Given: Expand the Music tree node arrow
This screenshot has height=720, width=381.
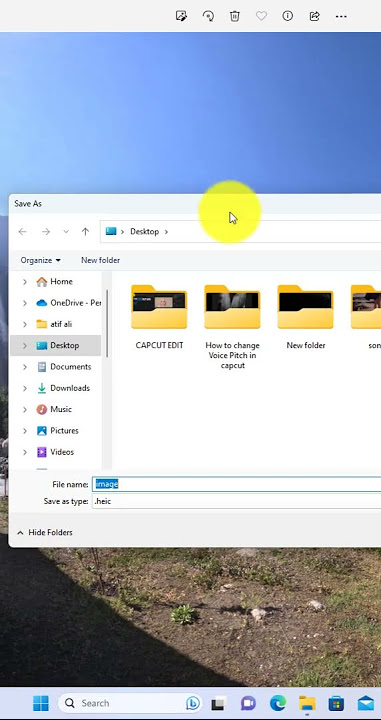Looking at the screenshot, I should (x=25, y=410).
